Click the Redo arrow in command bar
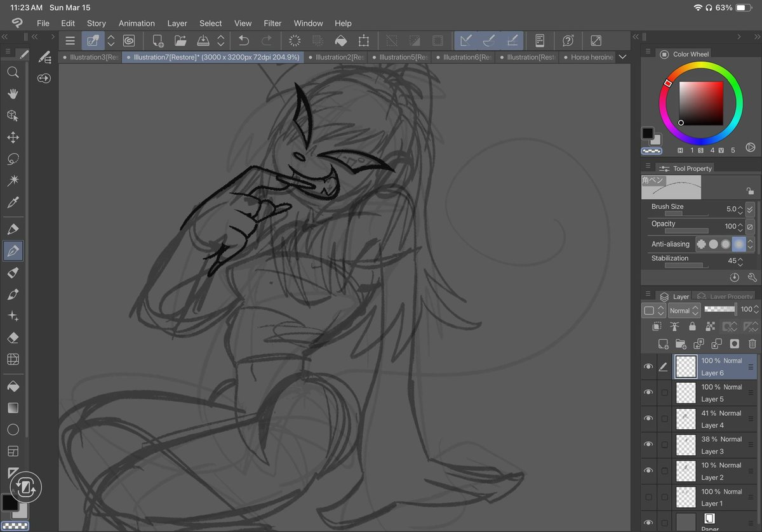The height and width of the screenshot is (532, 762). click(267, 41)
